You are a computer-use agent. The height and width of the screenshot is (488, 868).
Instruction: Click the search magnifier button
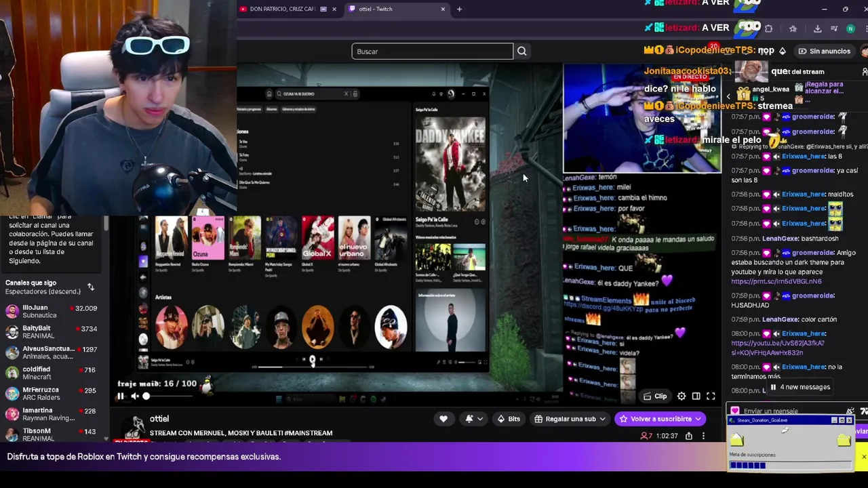(x=521, y=52)
